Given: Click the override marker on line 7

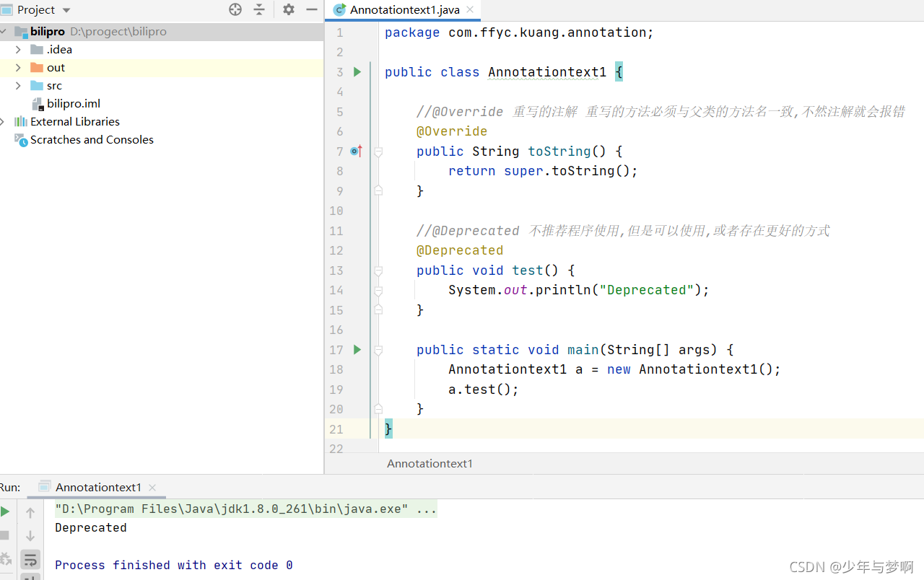Looking at the screenshot, I should [x=356, y=151].
